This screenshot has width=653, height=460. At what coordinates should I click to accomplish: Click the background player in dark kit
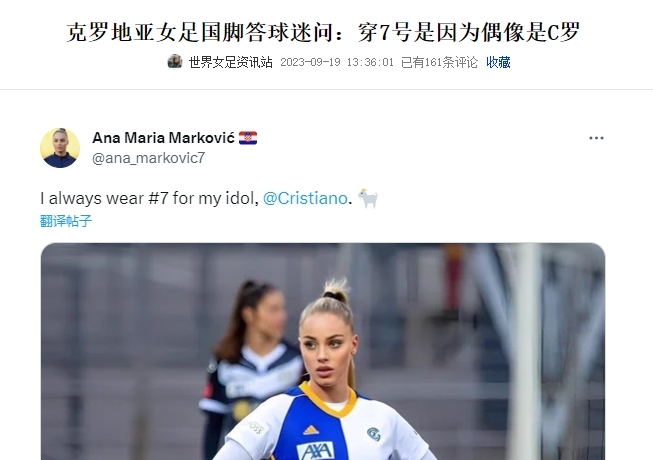[250, 366]
